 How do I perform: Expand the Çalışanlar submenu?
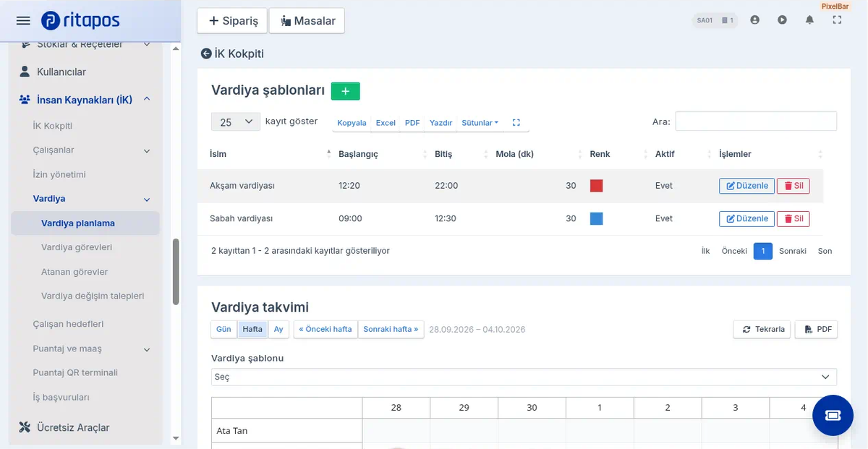tap(147, 150)
